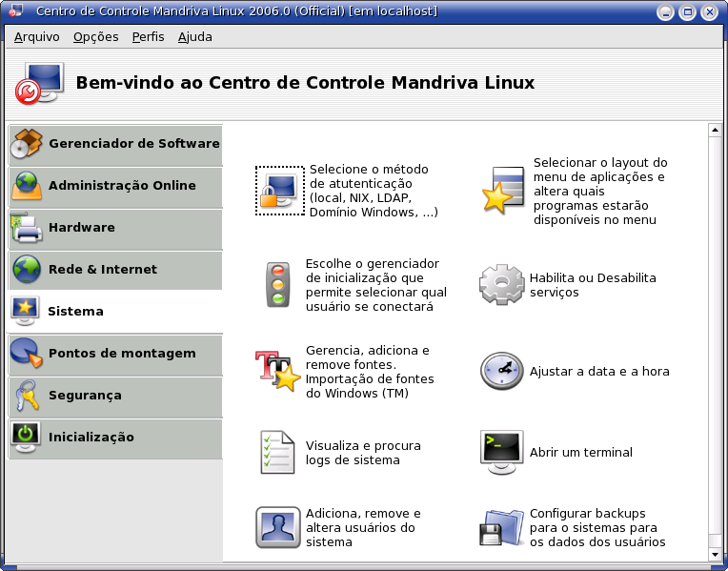Screen dimensions: 728x571
Task: Click the Hardware printer icon
Action: pos(27,227)
